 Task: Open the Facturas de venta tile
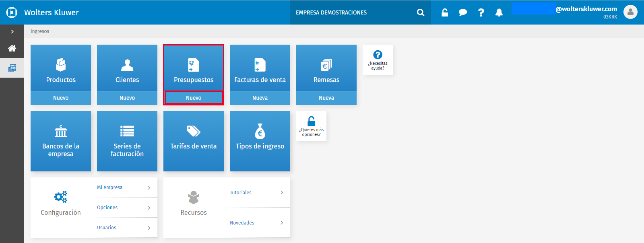[260, 68]
